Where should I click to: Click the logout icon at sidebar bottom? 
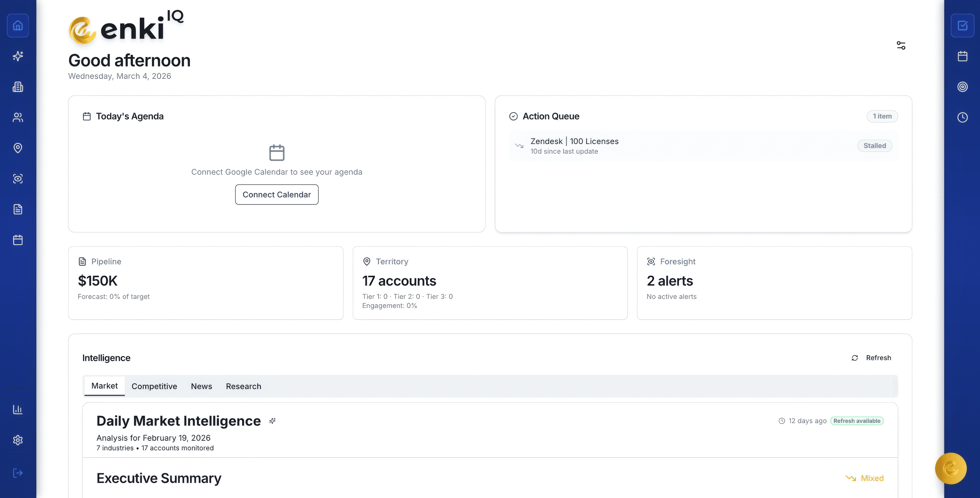pyautogui.click(x=18, y=473)
